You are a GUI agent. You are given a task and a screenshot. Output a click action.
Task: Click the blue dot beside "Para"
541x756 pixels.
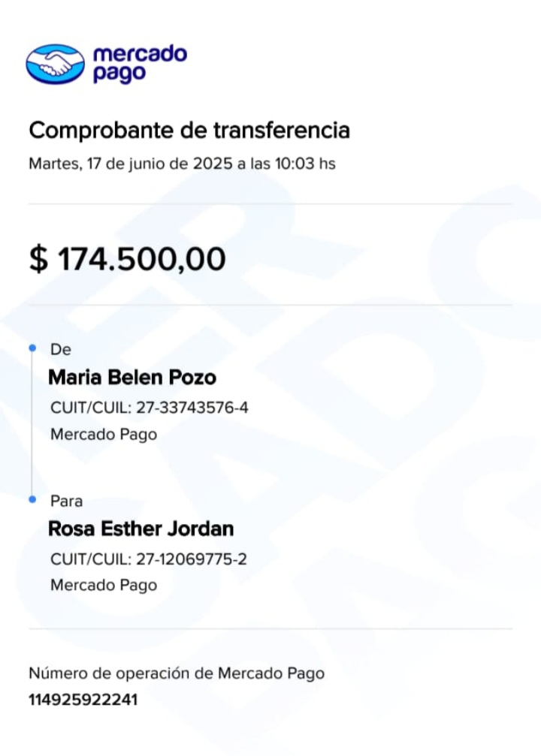[x=32, y=499]
